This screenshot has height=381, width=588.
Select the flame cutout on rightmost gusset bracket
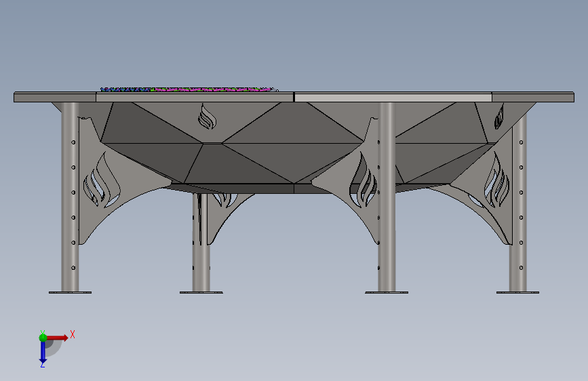point(496,180)
